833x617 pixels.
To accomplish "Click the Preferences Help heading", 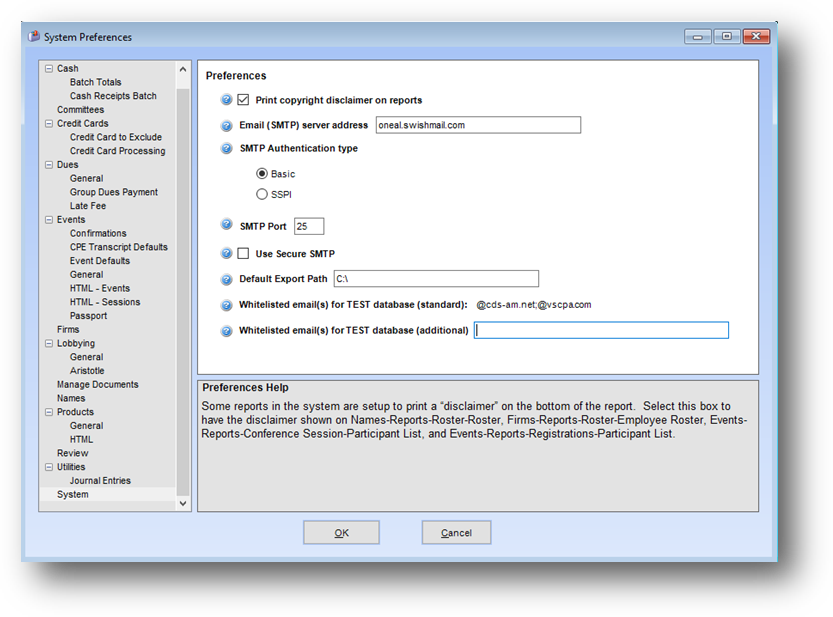I will click(x=245, y=387).
